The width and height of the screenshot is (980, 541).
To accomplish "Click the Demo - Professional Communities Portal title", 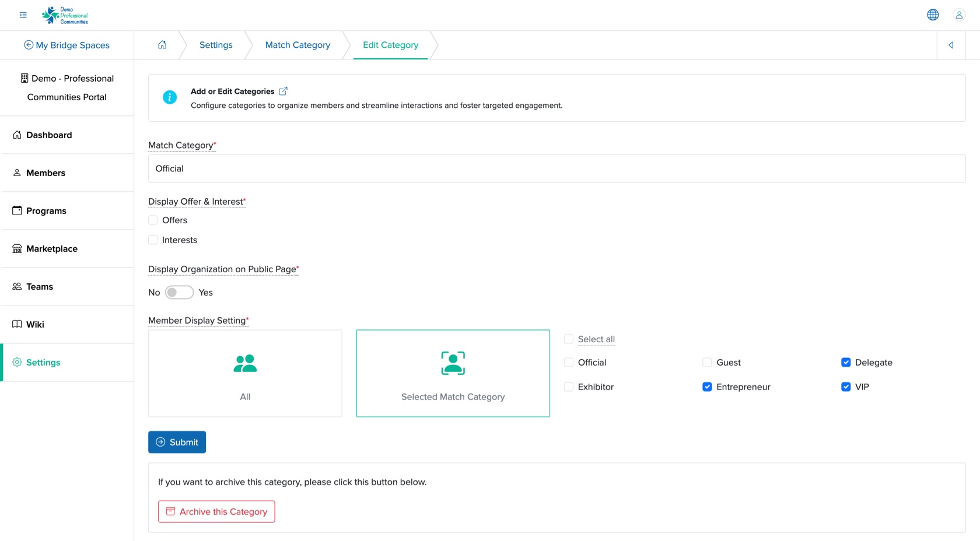I will coord(67,87).
